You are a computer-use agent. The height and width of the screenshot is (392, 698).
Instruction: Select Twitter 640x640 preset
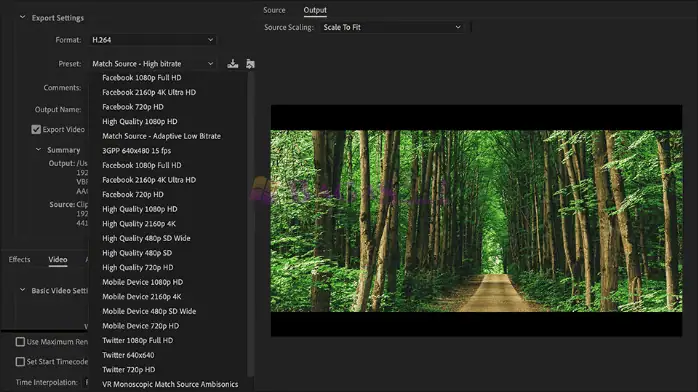point(128,355)
